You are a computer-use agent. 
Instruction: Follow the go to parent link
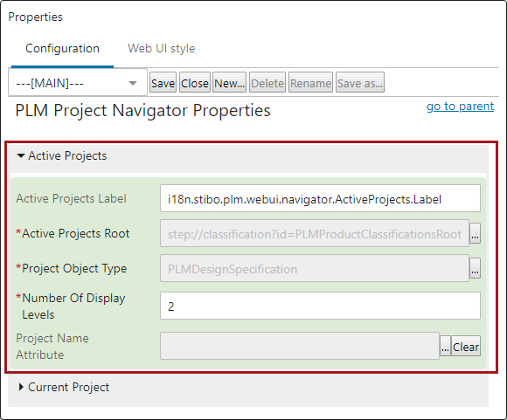pyautogui.click(x=460, y=106)
